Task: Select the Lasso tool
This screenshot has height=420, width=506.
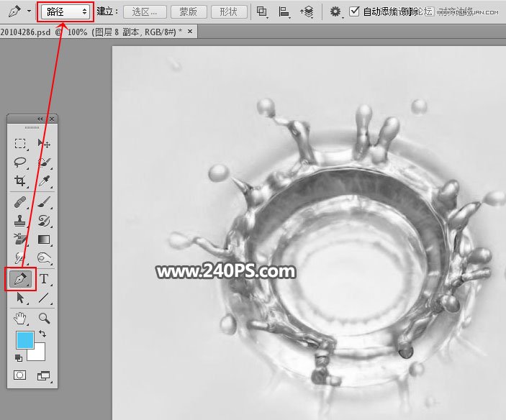Action: [20, 162]
